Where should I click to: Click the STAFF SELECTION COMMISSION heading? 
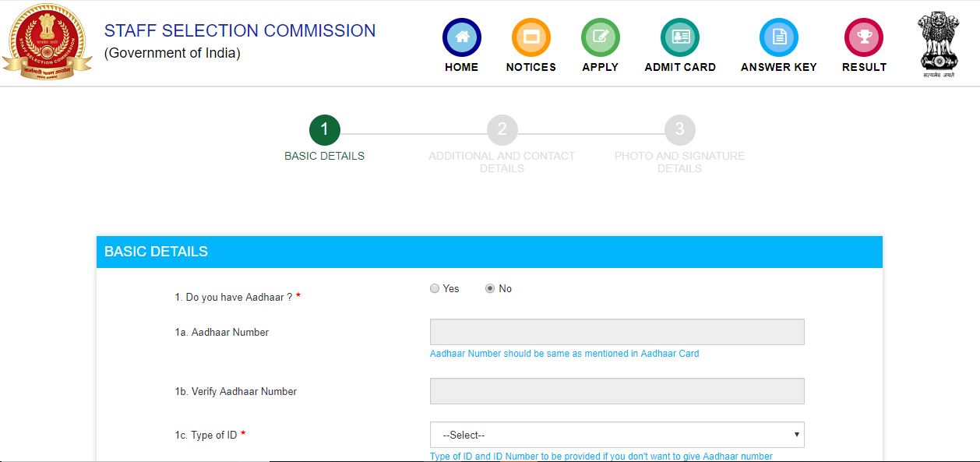239,30
